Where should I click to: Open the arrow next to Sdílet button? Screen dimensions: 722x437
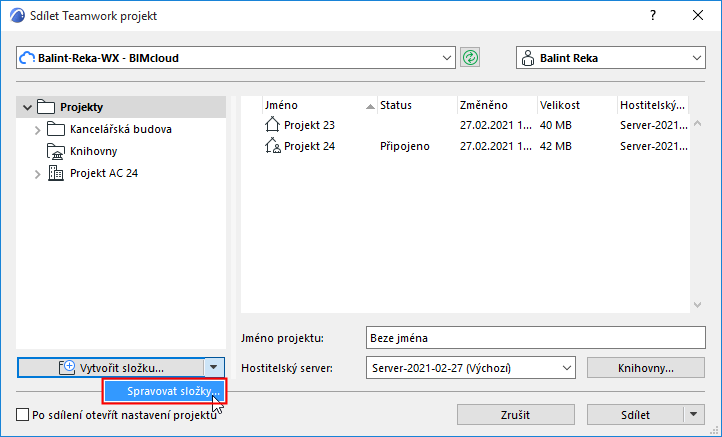(693, 415)
